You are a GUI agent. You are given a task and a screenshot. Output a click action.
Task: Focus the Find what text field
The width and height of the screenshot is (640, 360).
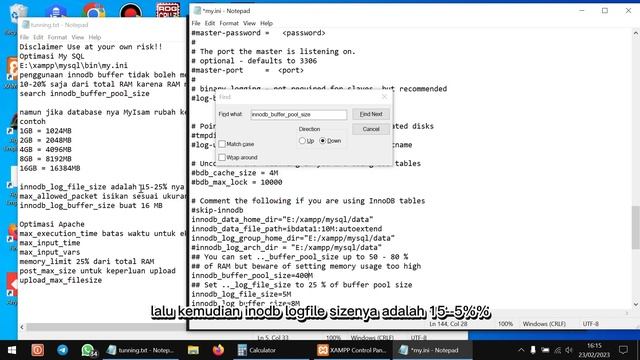point(299,115)
